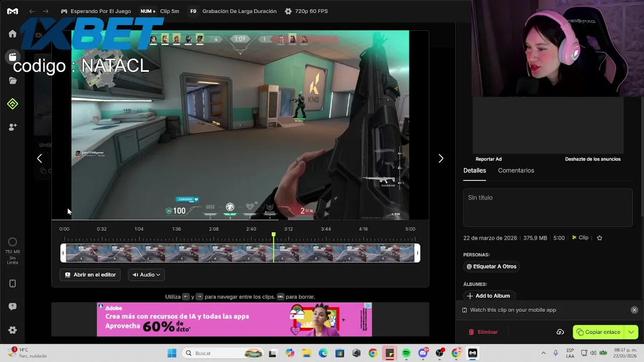This screenshot has width=644, height=362.
Task: Click the Medal logo in top-left
Action: 13,11
